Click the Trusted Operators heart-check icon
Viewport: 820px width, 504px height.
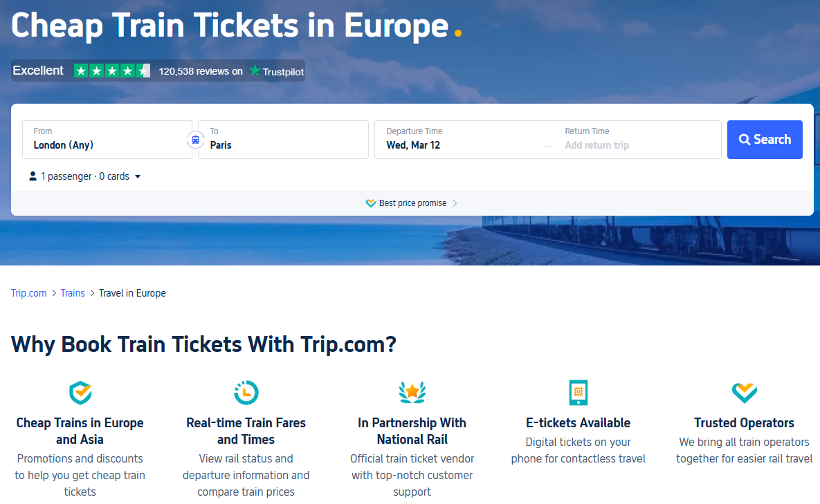(x=744, y=393)
